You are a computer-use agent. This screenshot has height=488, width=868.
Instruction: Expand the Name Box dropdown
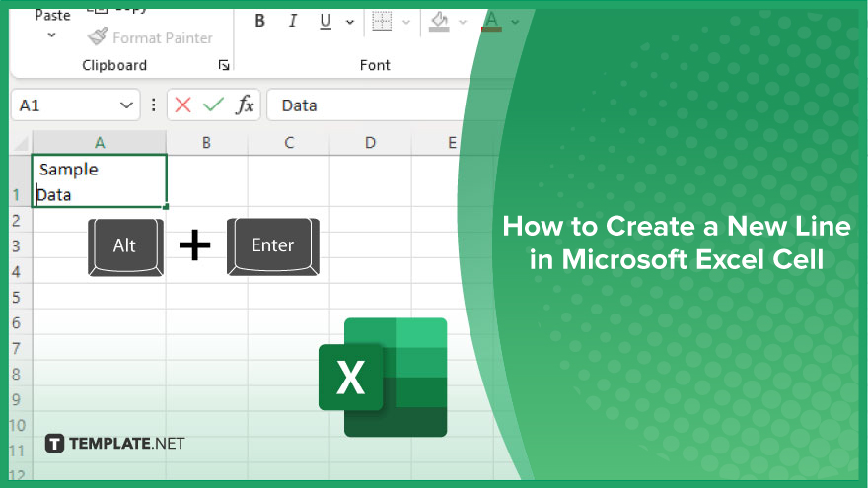pyautogui.click(x=127, y=105)
